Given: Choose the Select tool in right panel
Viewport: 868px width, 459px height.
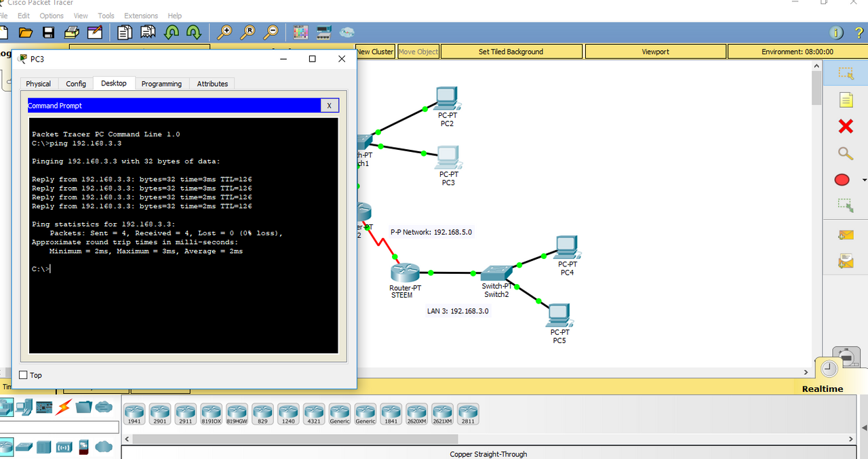Looking at the screenshot, I should click(x=845, y=75).
